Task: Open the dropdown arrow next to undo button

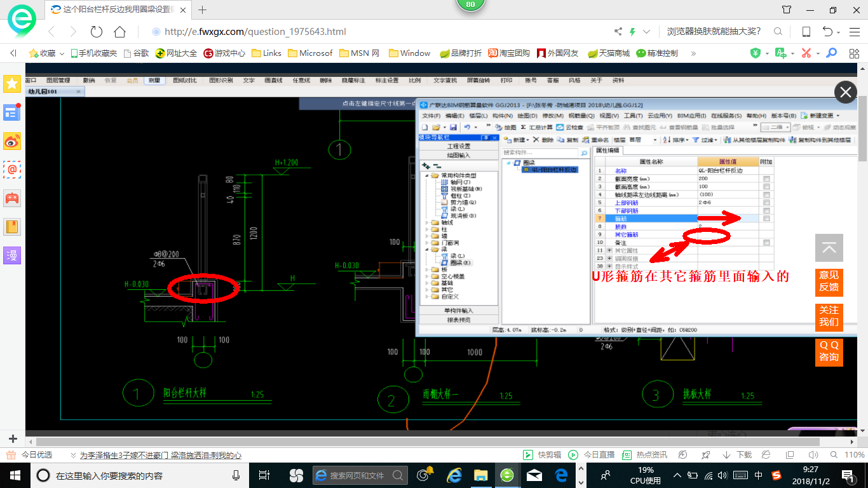Action: (x=475, y=128)
